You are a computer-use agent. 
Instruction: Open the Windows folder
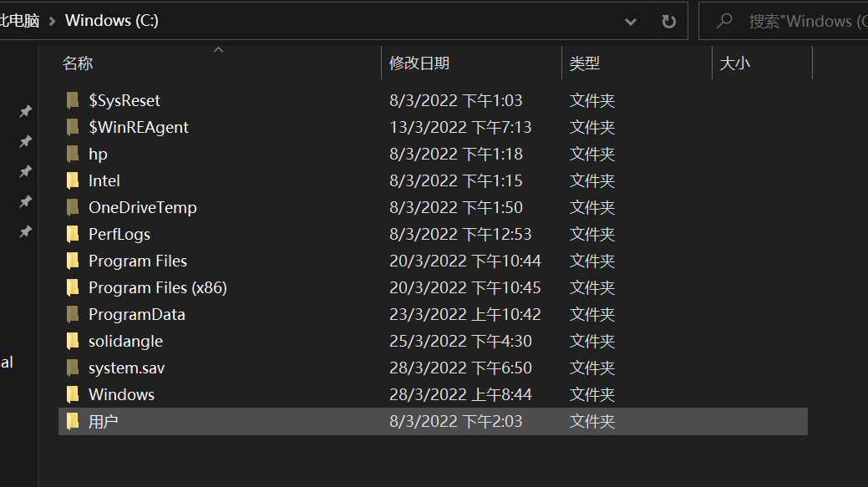point(121,393)
